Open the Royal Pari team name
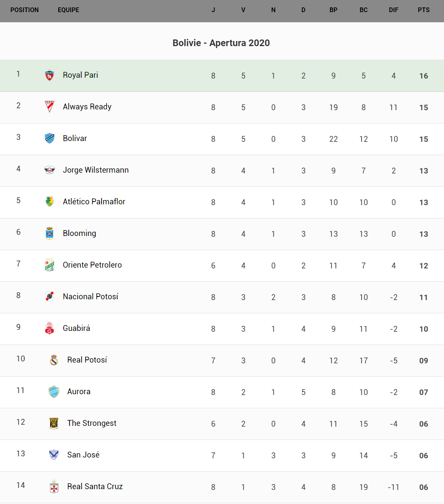 pos(80,75)
